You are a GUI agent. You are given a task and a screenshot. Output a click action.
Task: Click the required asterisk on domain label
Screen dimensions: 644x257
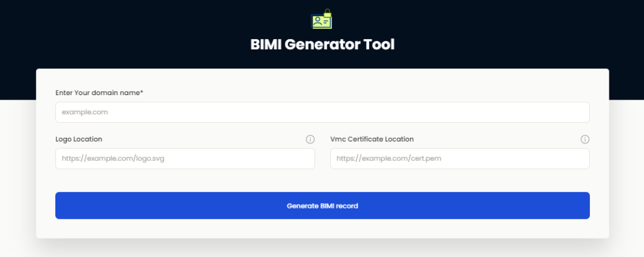[142, 92]
